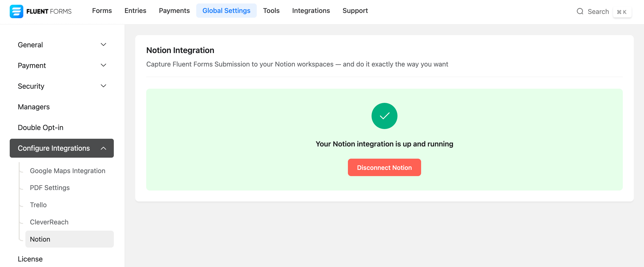The image size is (644, 267).
Task: Click the Fluent Forms logo icon
Action: pos(16,11)
